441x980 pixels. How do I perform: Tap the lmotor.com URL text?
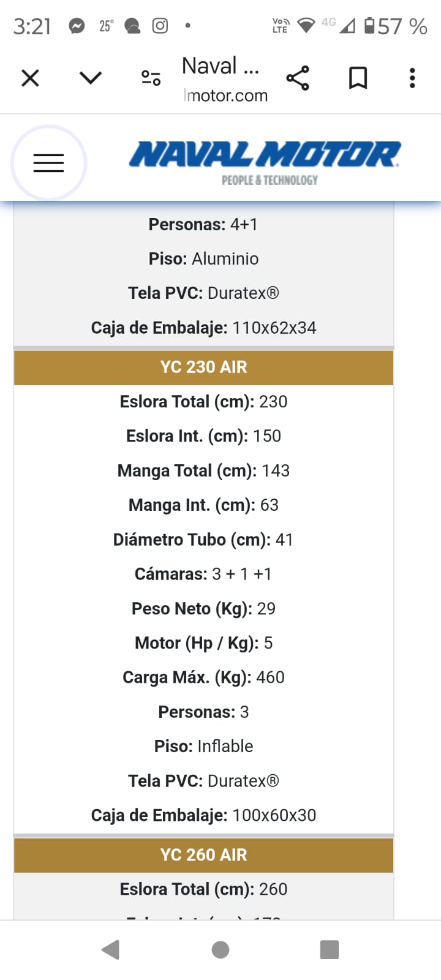(x=225, y=96)
